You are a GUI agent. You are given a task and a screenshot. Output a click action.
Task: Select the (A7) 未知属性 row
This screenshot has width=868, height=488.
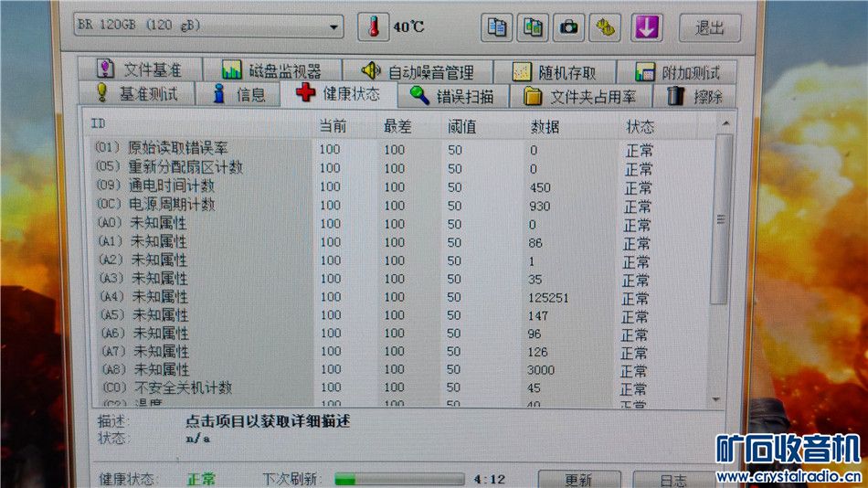(401, 352)
